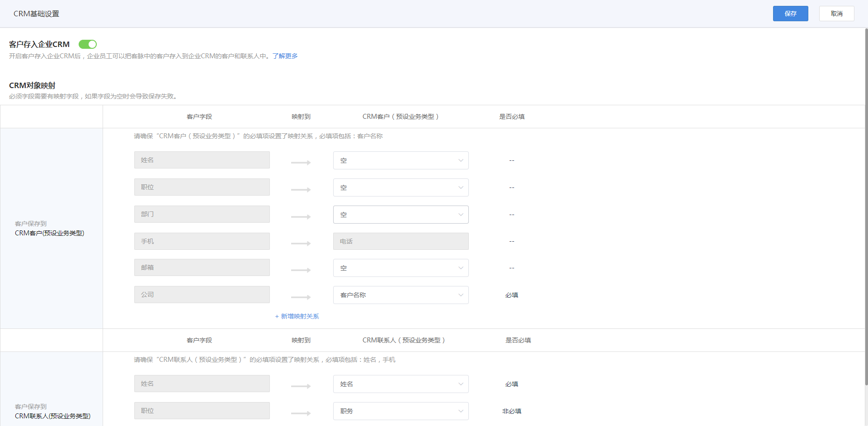Screen dimensions: 868x426
Task: Click the disabled 电话 mapping field
Action: [x=401, y=241]
